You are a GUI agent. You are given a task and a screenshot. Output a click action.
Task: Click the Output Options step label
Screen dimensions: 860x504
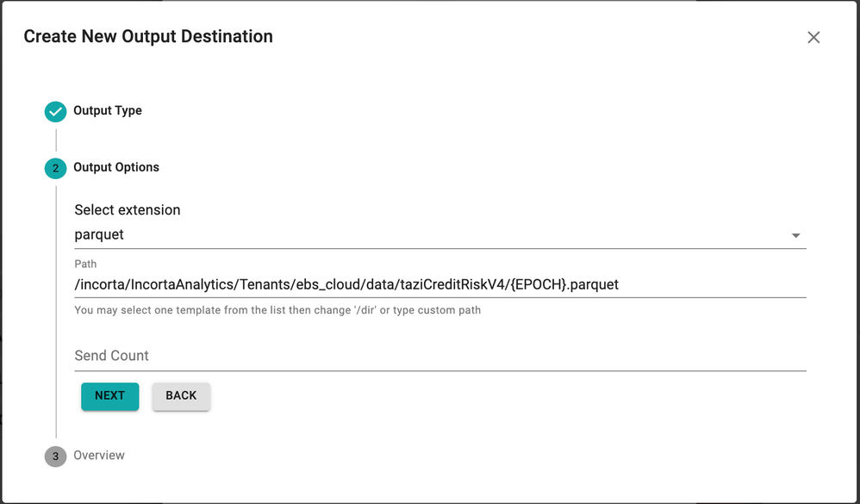point(116,167)
